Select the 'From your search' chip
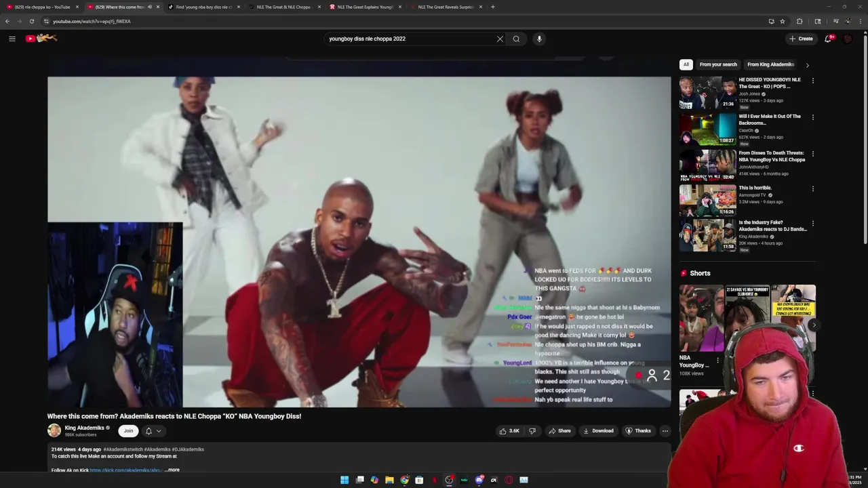Screen dimensions: 868x488 718,64
